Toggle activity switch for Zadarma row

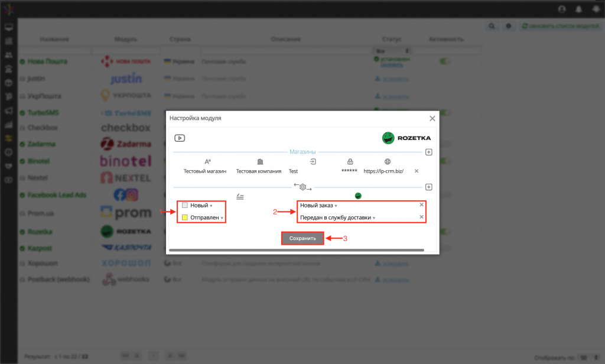pos(445,144)
